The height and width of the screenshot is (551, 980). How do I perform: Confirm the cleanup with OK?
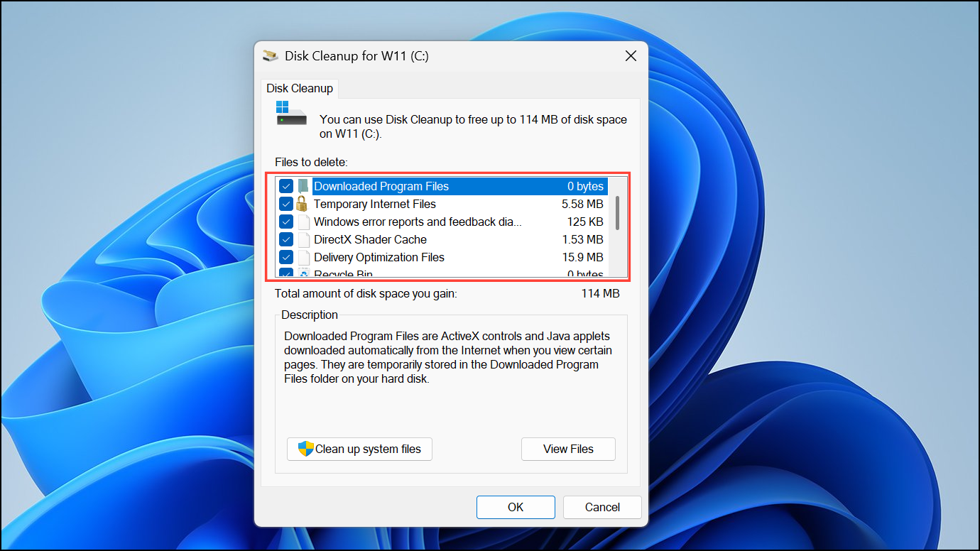[x=516, y=507]
